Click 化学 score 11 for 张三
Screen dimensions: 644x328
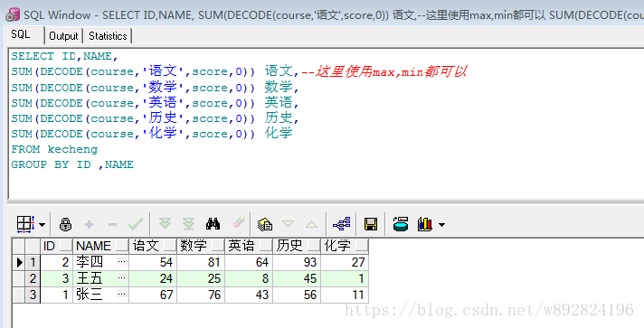coord(345,295)
